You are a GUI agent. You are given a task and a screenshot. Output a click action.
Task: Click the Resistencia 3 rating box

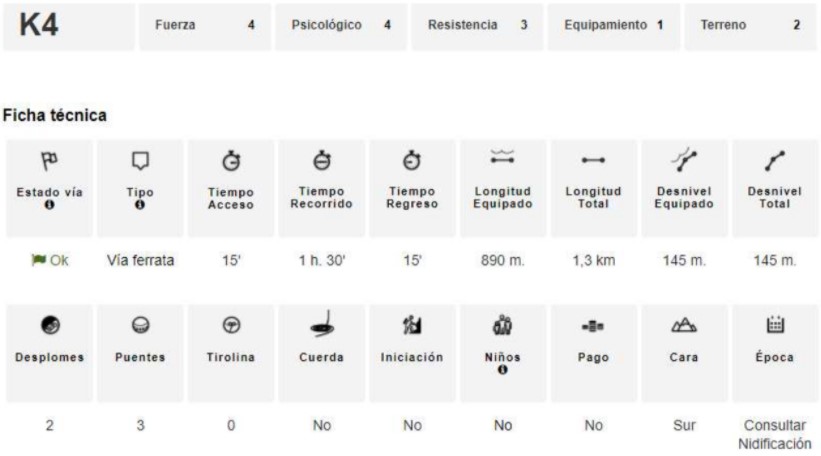pos(477,26)
